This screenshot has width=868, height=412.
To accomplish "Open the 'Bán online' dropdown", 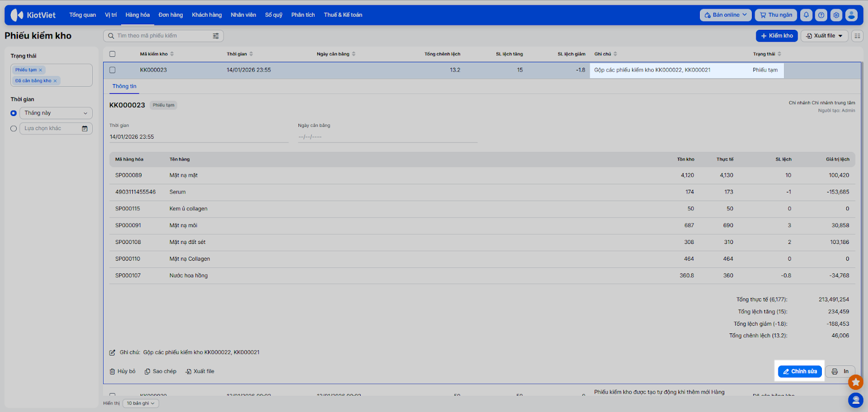I will click(725, 15).
